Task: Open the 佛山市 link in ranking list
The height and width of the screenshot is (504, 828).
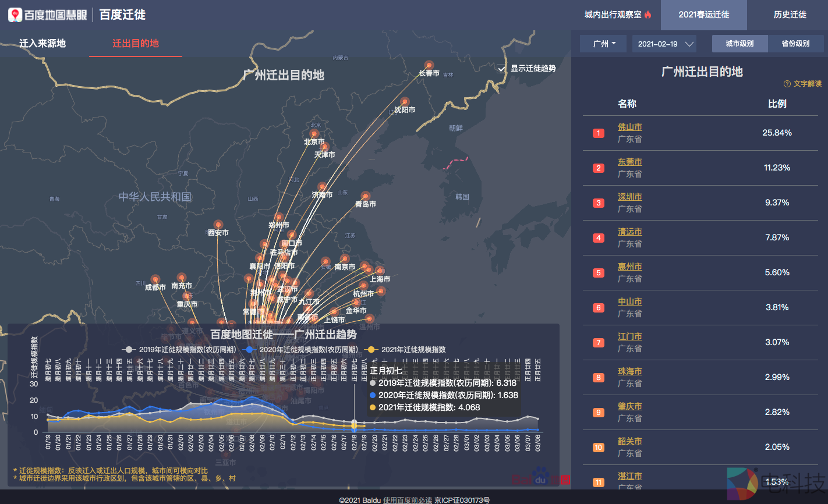Action: [x=629, y=127]
